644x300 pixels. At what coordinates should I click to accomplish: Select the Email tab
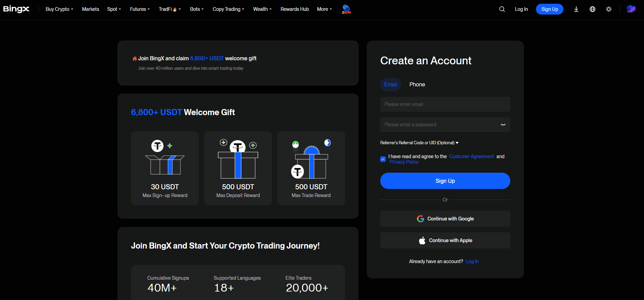click(x=391, y=85)
